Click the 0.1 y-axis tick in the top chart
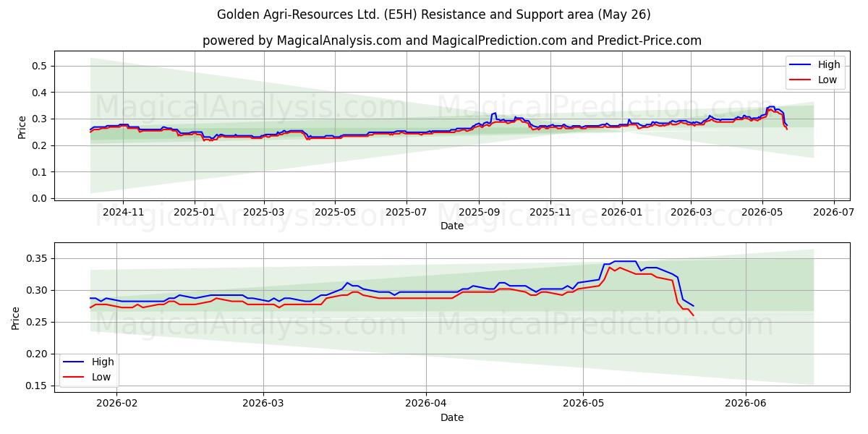 [x=41, y=172]
